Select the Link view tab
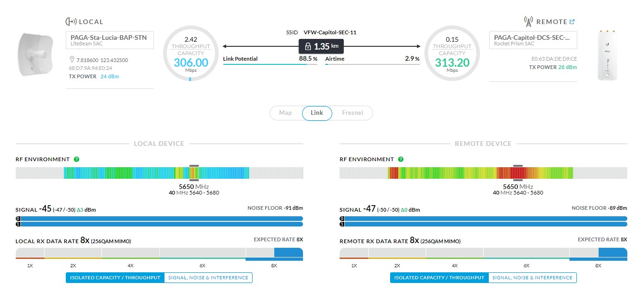 coord(317,113)
